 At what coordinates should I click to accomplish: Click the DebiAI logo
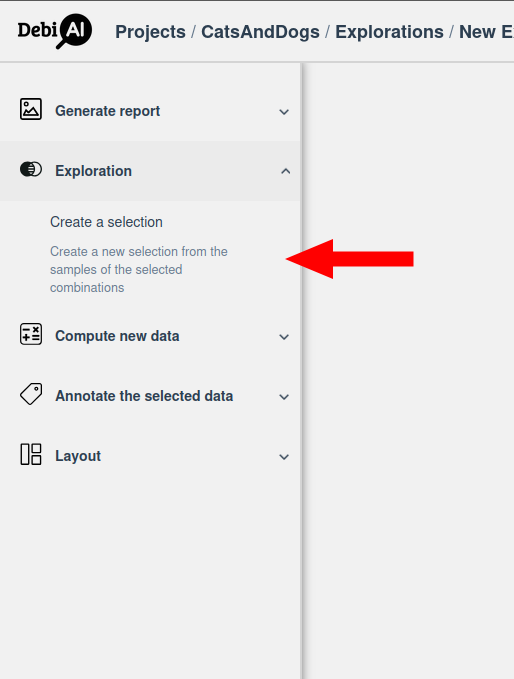click(x=55, y=31)
